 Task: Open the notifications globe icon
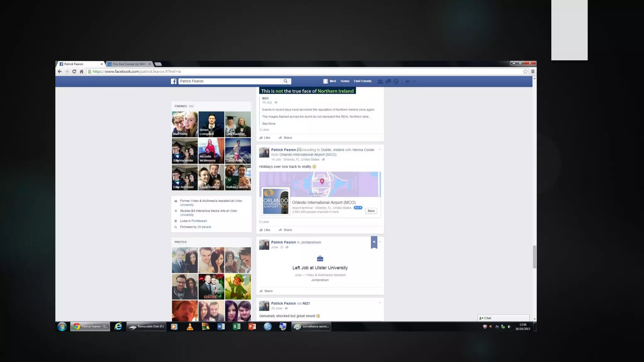point(396,81)
